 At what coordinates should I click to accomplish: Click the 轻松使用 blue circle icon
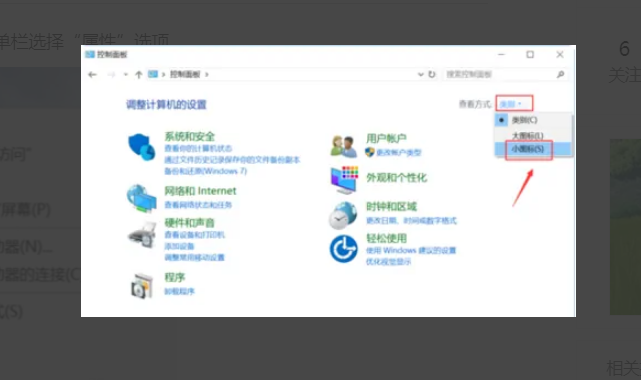point(343,249)
